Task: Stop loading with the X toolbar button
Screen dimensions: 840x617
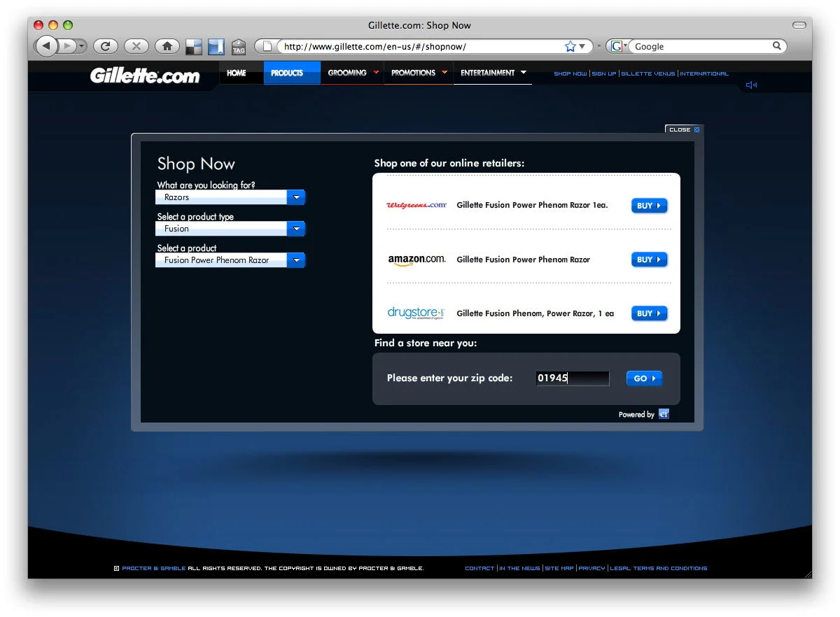Action: (136, 46)
